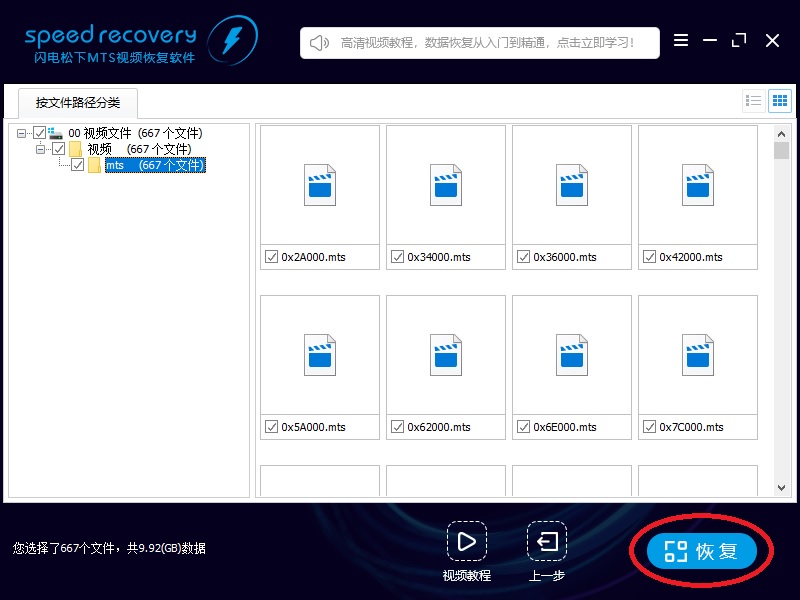This screenshot has height=600, width=800.
Task: Uncheck the 0x34000.mts checkbox
Action: (397, 257)
